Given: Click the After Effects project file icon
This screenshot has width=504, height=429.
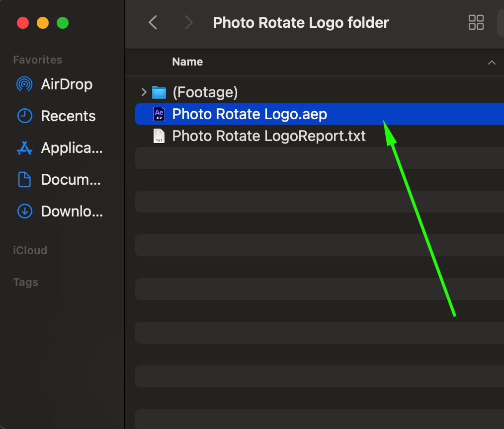Looking at the screenshot, I should pyautogui.click(x=159, y=114).
